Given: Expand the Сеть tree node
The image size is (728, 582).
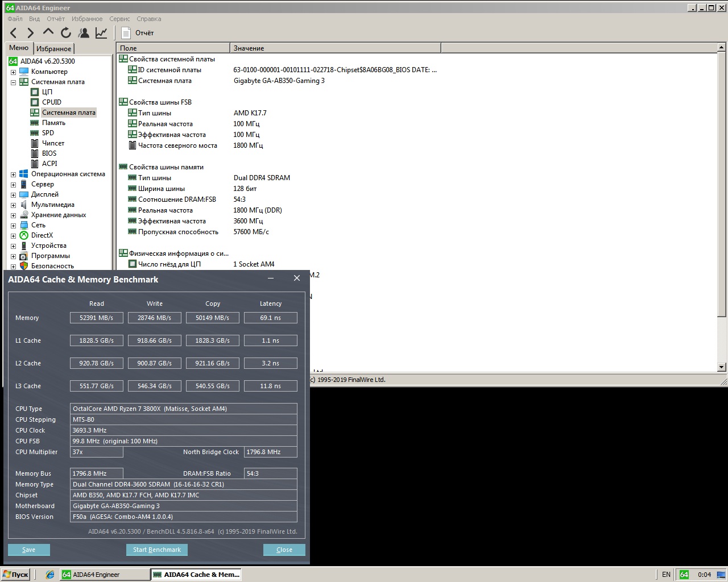Looking at the screenshot, I should [13, 226].
